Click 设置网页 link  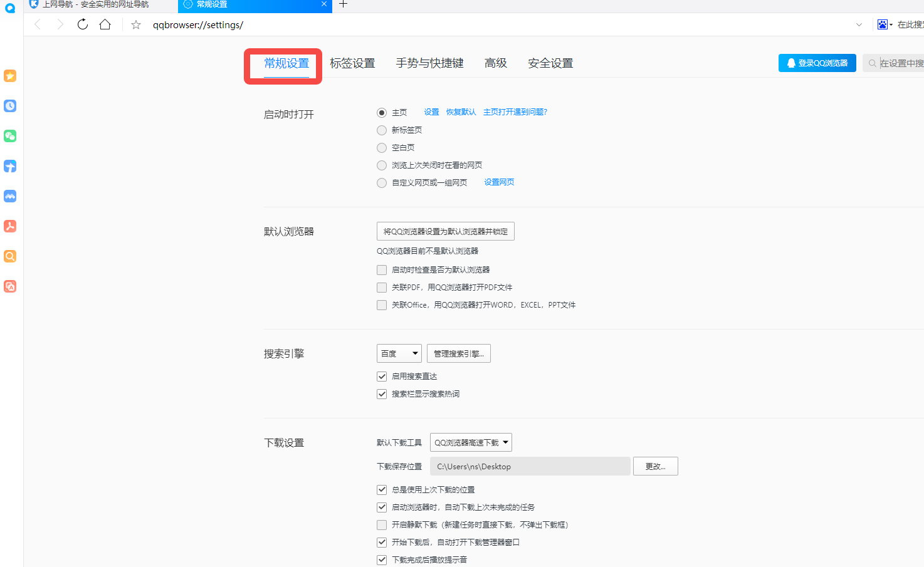pos(499,182)
